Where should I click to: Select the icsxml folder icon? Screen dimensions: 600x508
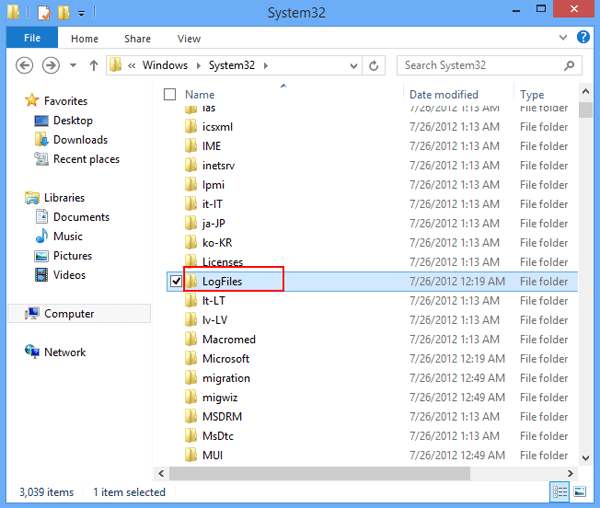click(191, 126)
